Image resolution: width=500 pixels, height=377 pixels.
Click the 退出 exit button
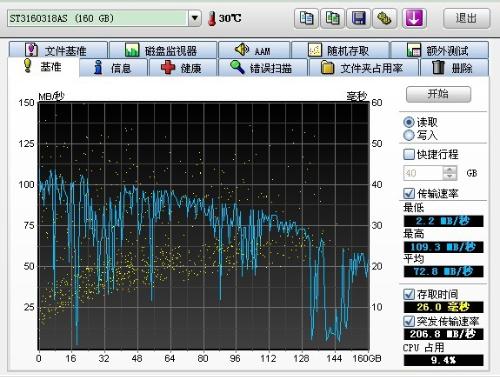pos(466,18)
